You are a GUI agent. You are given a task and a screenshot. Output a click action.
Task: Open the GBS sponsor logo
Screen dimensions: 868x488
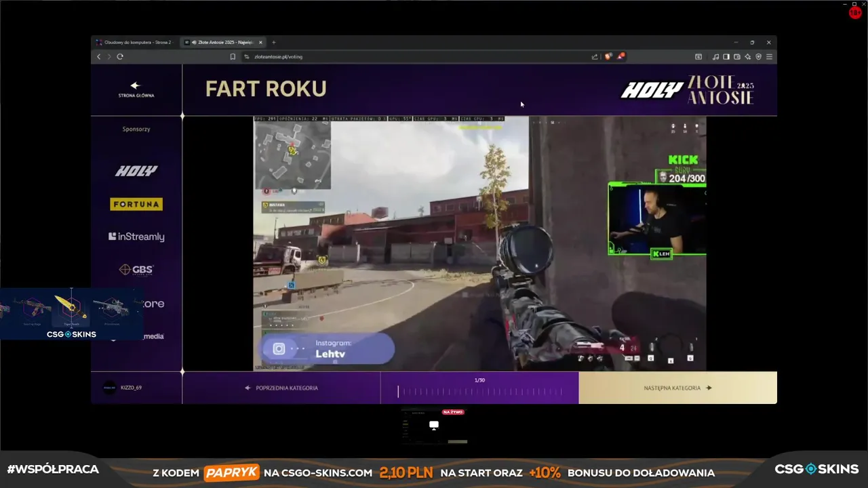(x=136, y=270)
